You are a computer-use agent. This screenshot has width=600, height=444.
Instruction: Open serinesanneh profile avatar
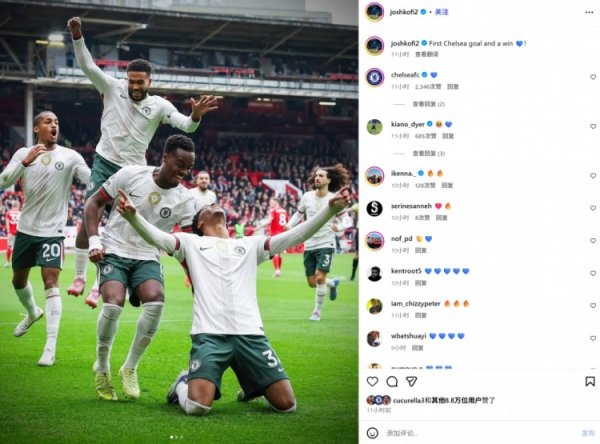pos(375,209)
